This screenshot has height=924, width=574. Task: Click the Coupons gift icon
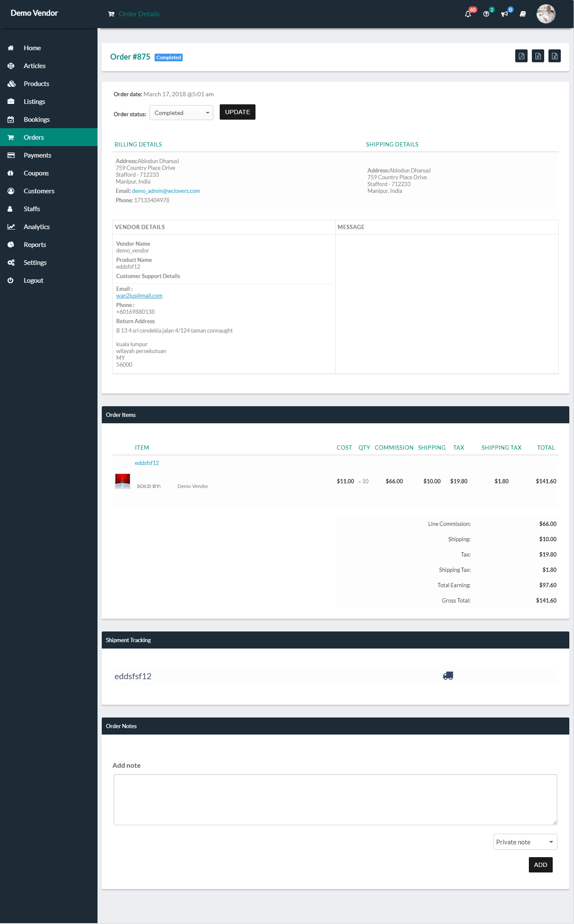(x=11, y=173)
